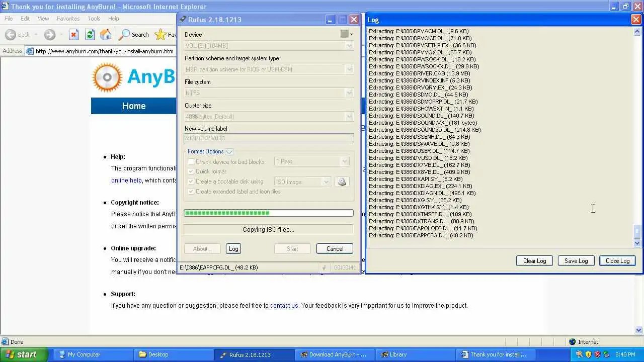Click the Safely Remove Hardware tray icon
The image size is (644, 362).
607,354
